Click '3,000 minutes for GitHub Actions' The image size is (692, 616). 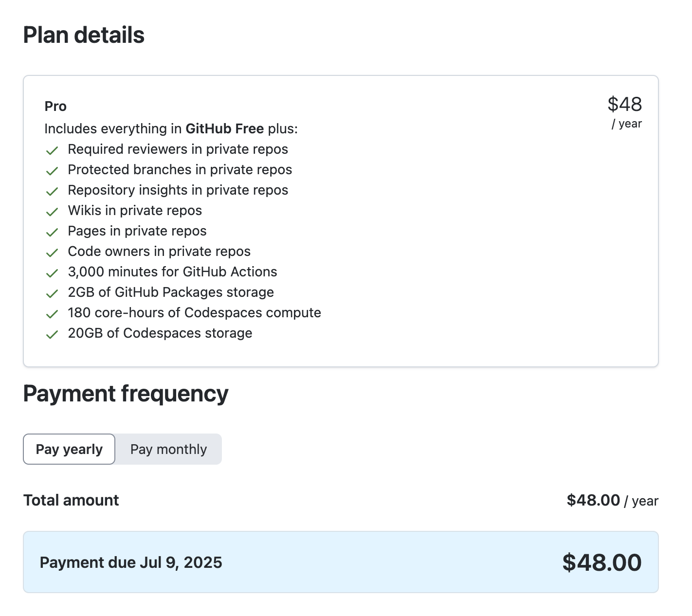(x=173, y=272)
